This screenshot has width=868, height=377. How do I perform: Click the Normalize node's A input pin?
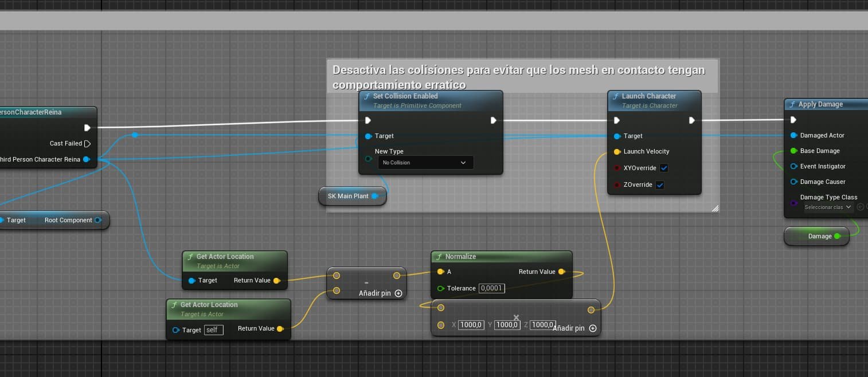pos(440,272)
